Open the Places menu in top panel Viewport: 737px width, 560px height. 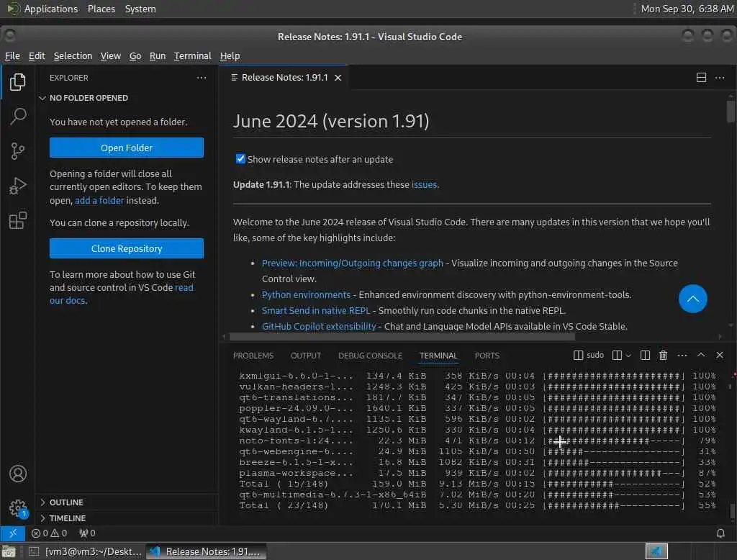(x=101, y=9)
